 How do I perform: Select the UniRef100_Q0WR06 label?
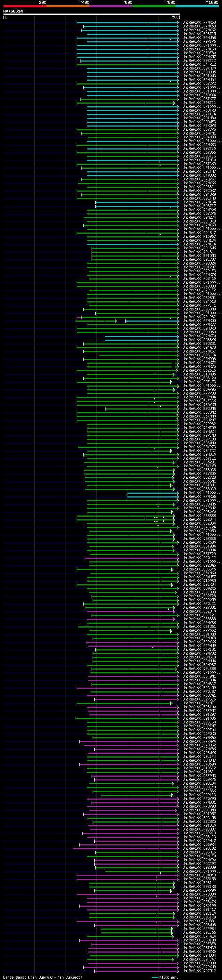pyautogui.click(x=199, y=210)
